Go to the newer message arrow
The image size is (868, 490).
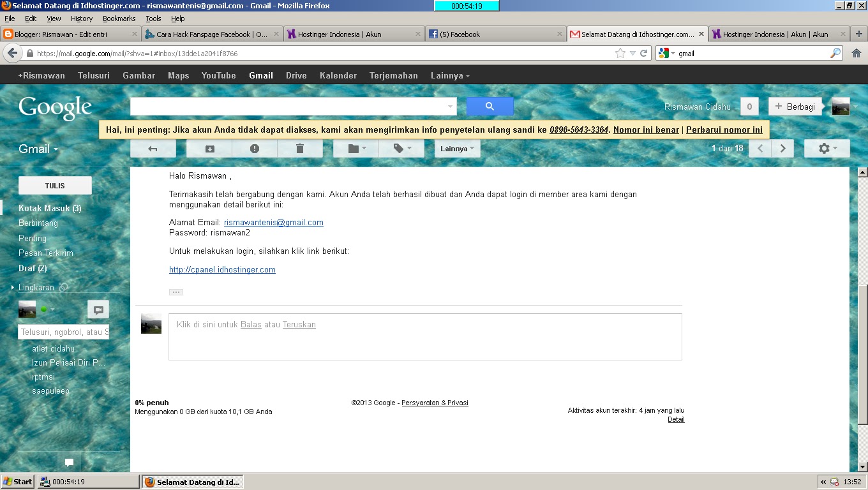click(x=760, y=149)
